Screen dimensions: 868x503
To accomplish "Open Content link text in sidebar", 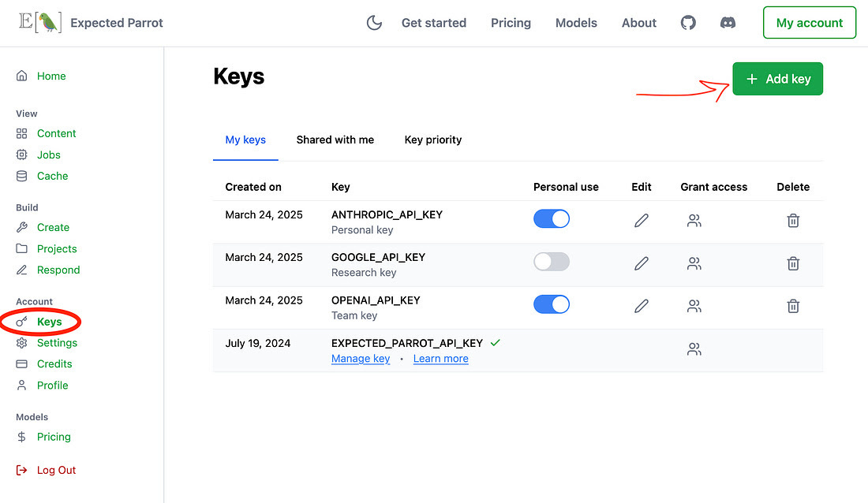I will click(x=57, y=133).
